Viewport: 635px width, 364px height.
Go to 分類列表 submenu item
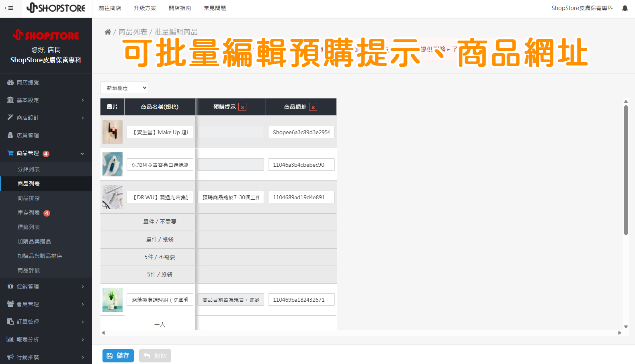tap(46, 169)
